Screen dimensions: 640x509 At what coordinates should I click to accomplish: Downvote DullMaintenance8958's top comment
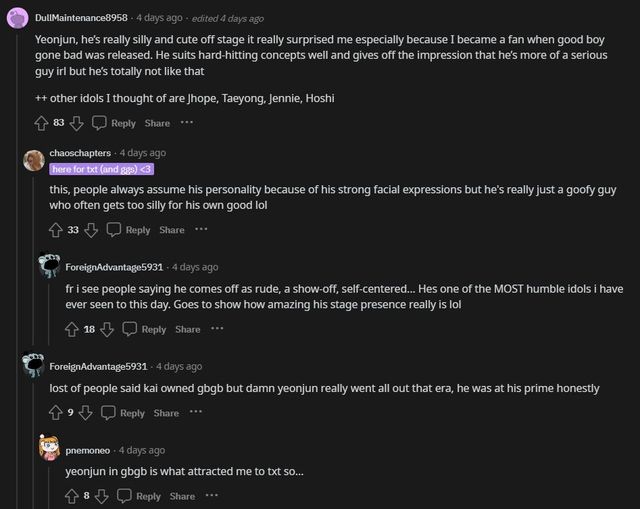point(75,123)
